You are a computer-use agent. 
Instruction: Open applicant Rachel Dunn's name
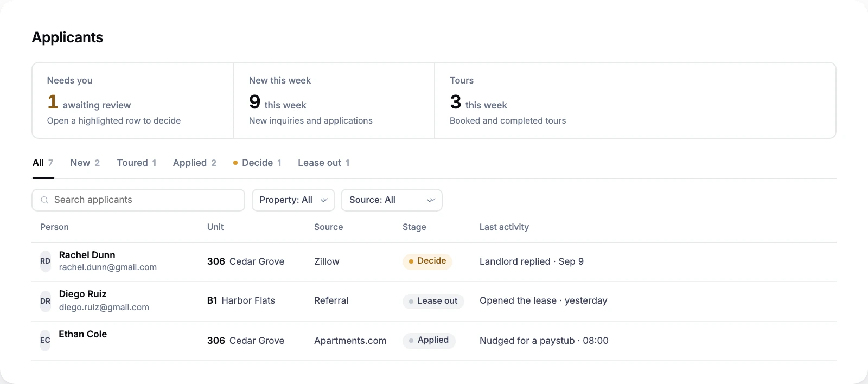tap(87, 255)
